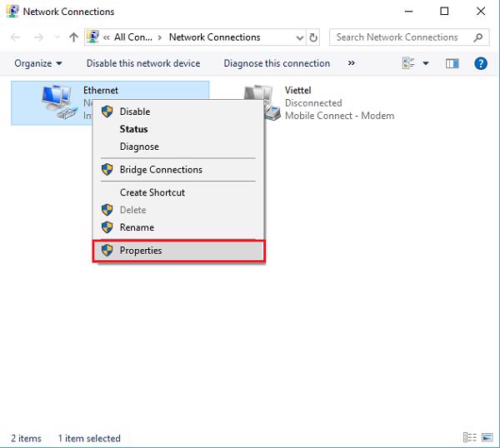Show more toolbar commands chevron
Viewport: 500px width, 448px height.
(x=351, y=63)
